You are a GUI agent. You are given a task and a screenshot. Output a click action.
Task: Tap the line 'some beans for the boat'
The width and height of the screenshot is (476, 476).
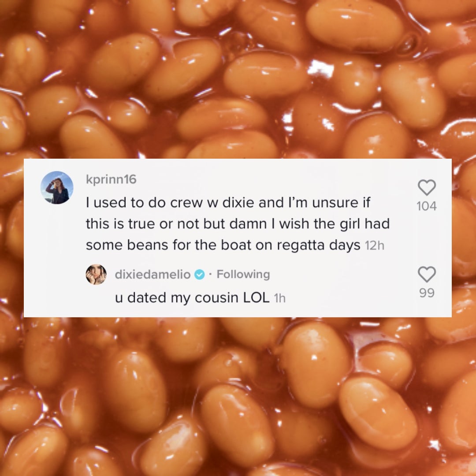(223, 245)
